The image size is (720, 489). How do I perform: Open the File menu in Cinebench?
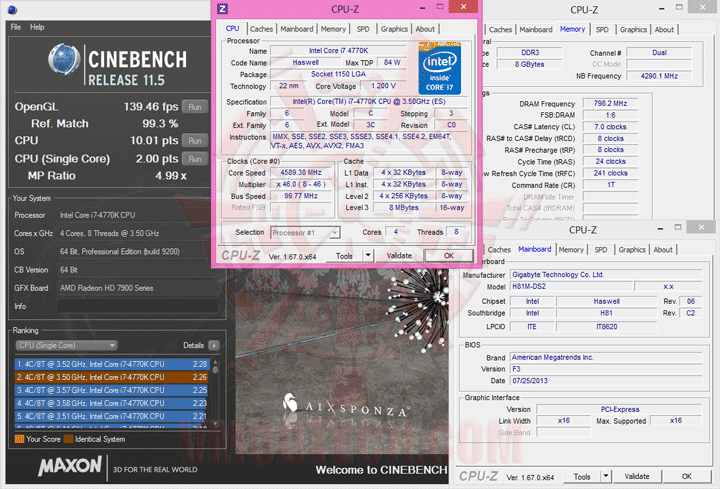[x=16, y=27]
